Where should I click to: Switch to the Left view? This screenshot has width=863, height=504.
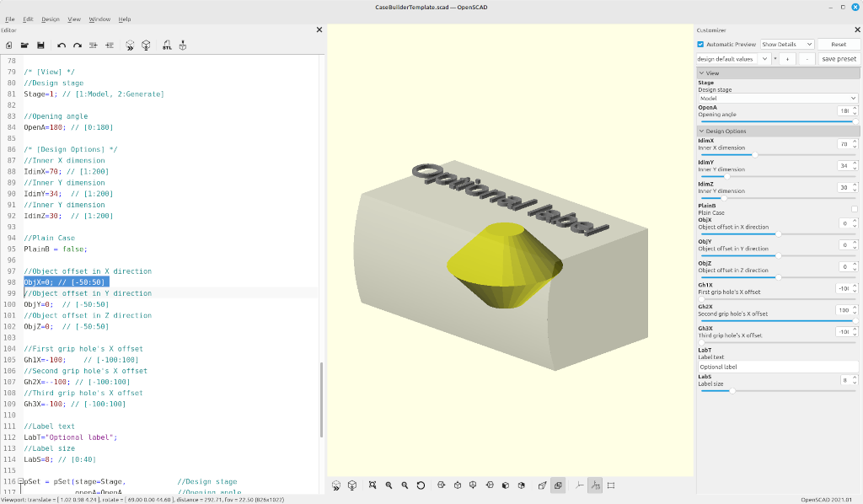tap(490, 485)
